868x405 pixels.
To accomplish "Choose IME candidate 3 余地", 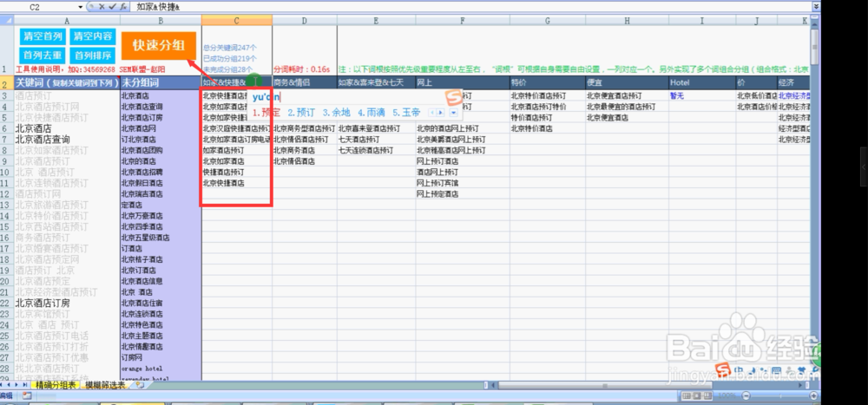I will click(337, 113).
